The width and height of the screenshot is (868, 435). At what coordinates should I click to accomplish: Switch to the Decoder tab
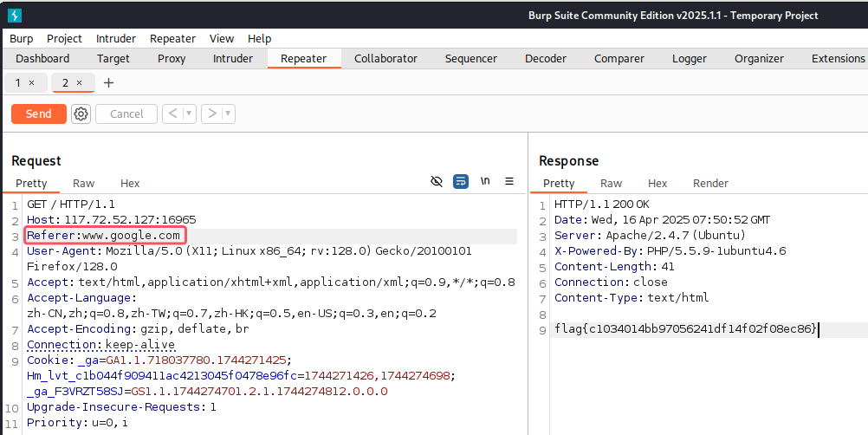click(x=545, y=59)
